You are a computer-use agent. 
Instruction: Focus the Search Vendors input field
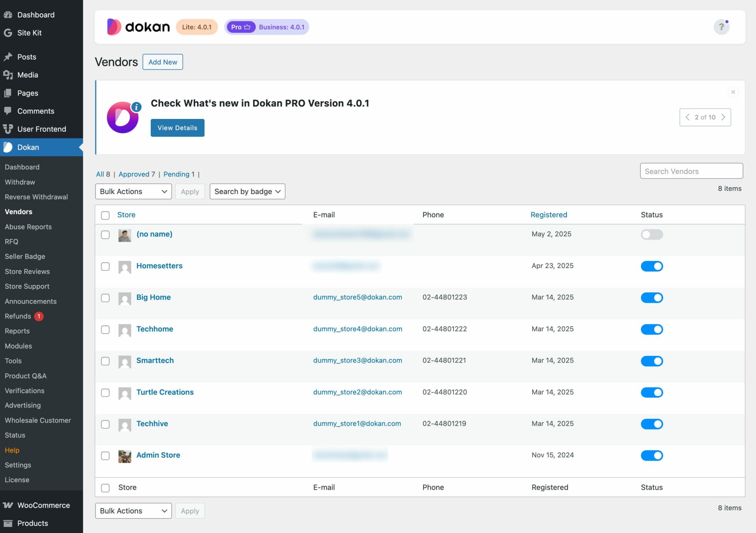tap(691, 171)
